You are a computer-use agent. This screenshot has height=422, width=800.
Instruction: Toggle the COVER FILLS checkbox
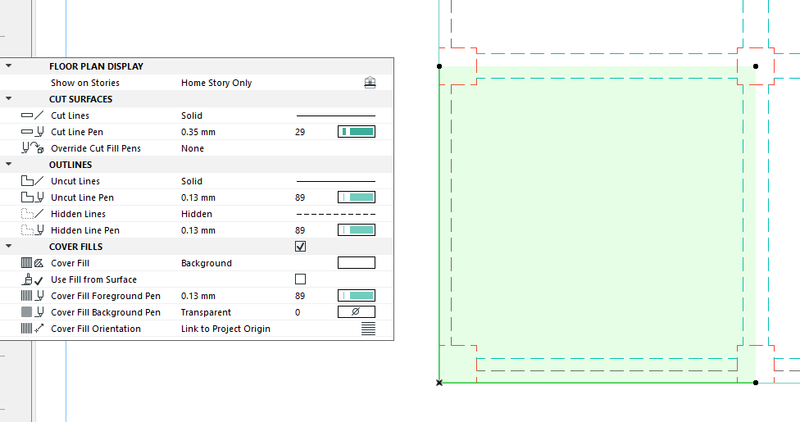pyautogui.click(x=301, y=246)
